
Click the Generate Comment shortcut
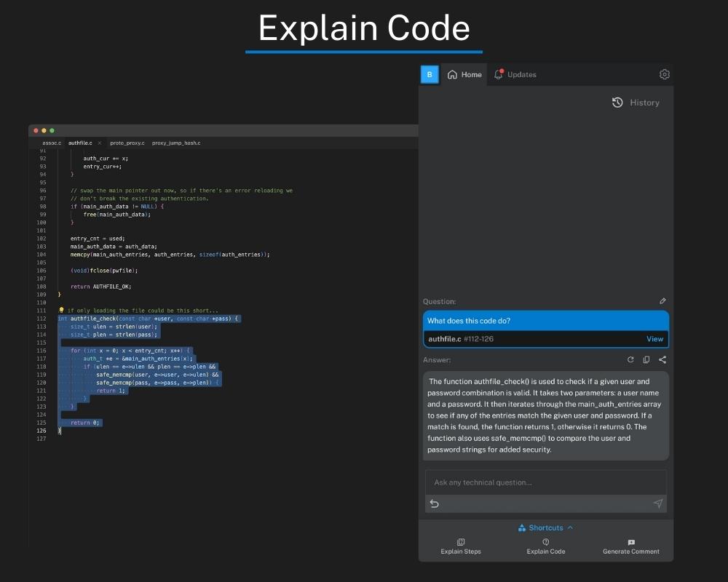[631, 547]
